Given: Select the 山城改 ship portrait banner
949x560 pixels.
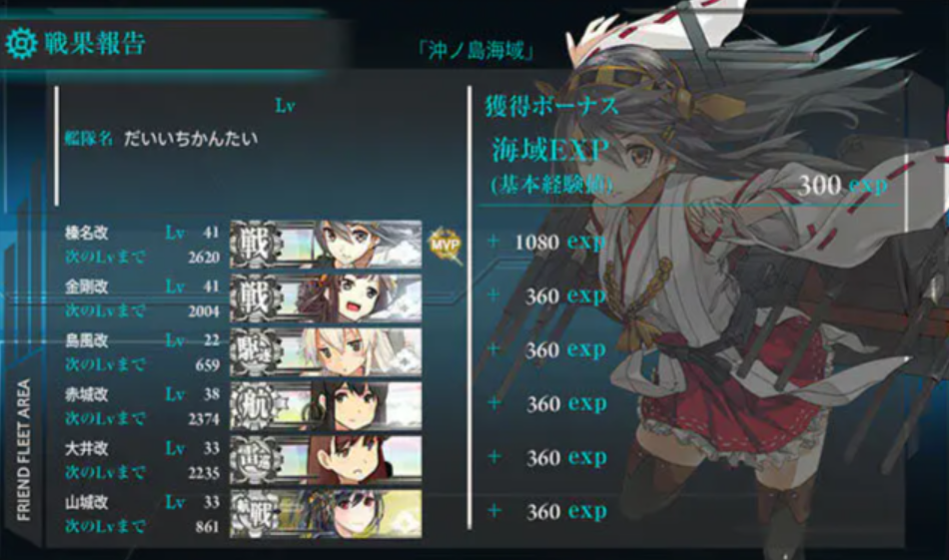Looking at the screenshot, I should pyautogui.click(x=327, y=513).
